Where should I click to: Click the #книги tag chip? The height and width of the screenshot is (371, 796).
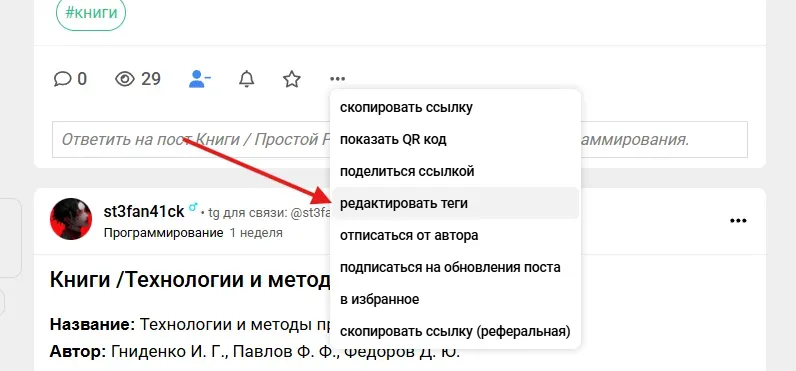pyautogui.click(x=91, y=12)
